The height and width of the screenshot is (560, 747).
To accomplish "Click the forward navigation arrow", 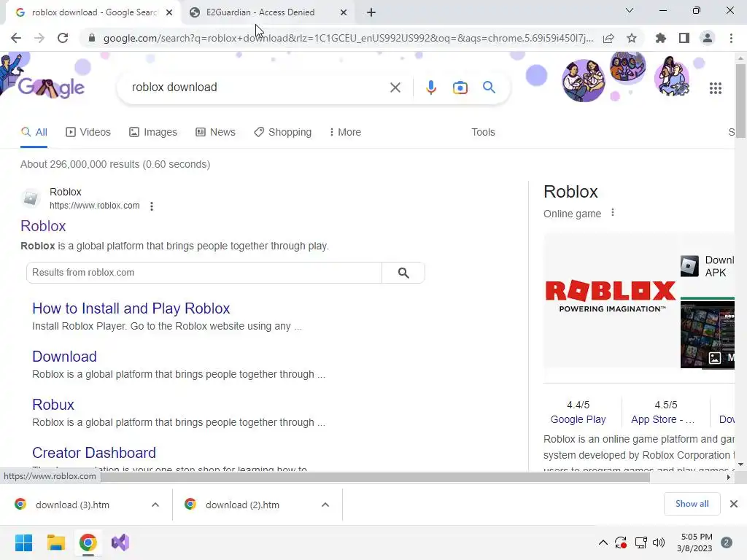I will (x=39, y=38).
